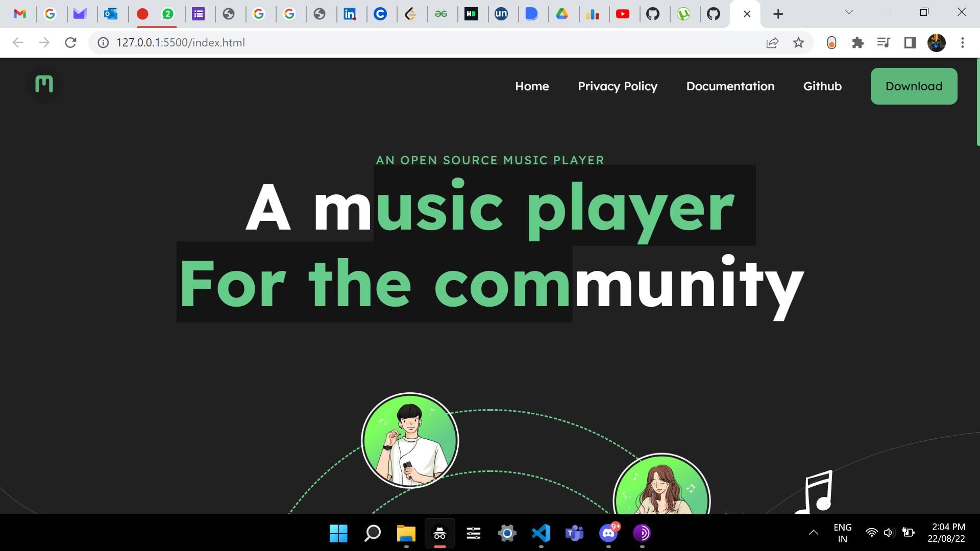Open the media control icon
The width and height of the screenshot is (980, 551).
click(884, 43)
